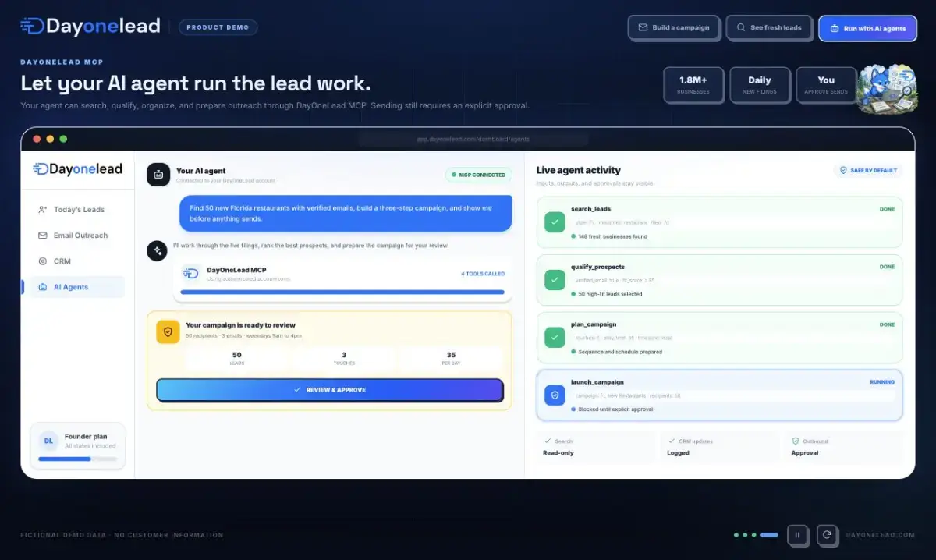Image resolution: width=936 pixels, height=560 pixels.
Task: Select AI Agents in the sidebar
Action: pos(77,287)
